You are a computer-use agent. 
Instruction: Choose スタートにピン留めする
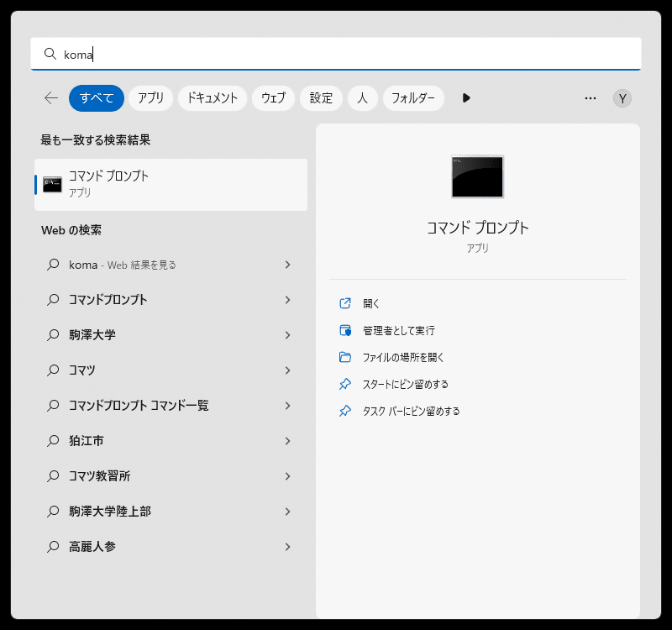pyautogui.click(x=406, y=384)
